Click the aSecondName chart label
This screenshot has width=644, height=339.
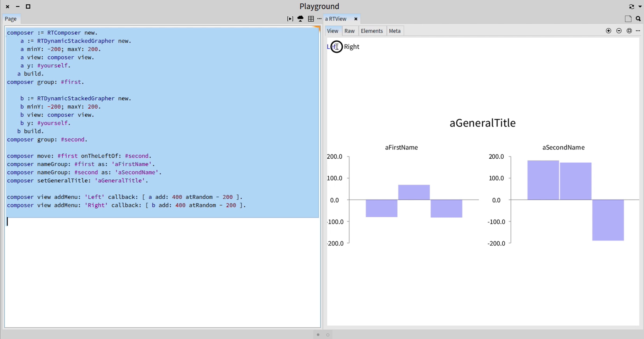coord(563,147)
